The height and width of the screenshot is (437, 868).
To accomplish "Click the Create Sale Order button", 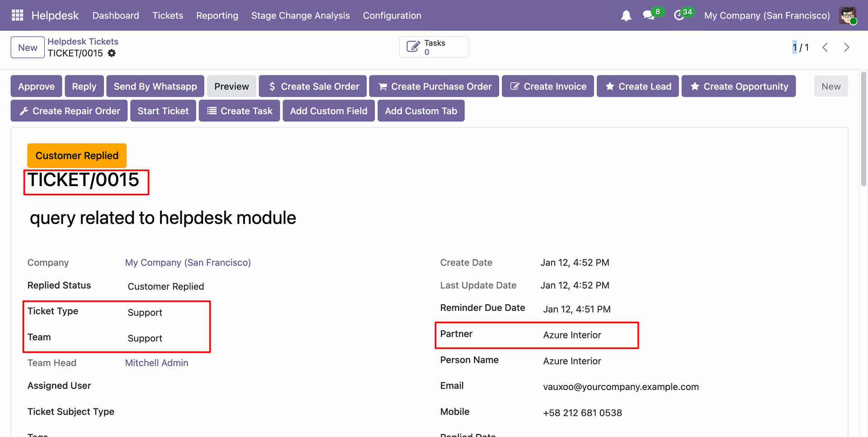I will click(x=313, y=86).
